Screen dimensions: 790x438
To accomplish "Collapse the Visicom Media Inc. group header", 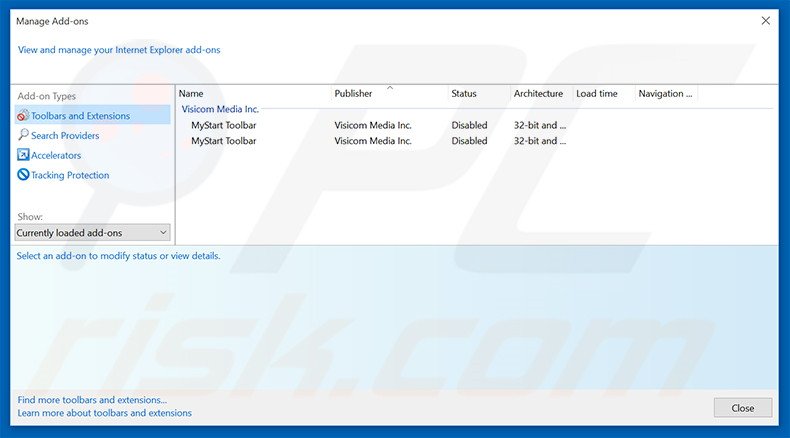I will point(220,109).
